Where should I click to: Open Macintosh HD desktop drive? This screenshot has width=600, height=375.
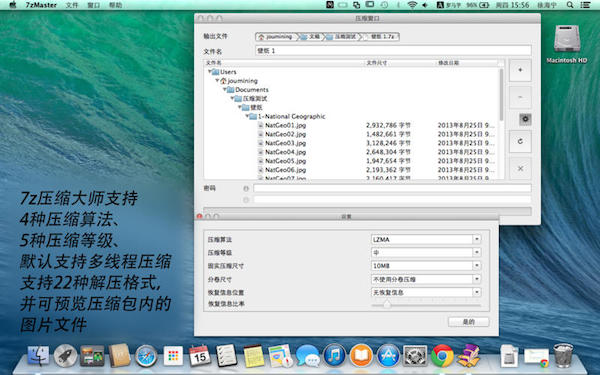(x=567, y=43)
